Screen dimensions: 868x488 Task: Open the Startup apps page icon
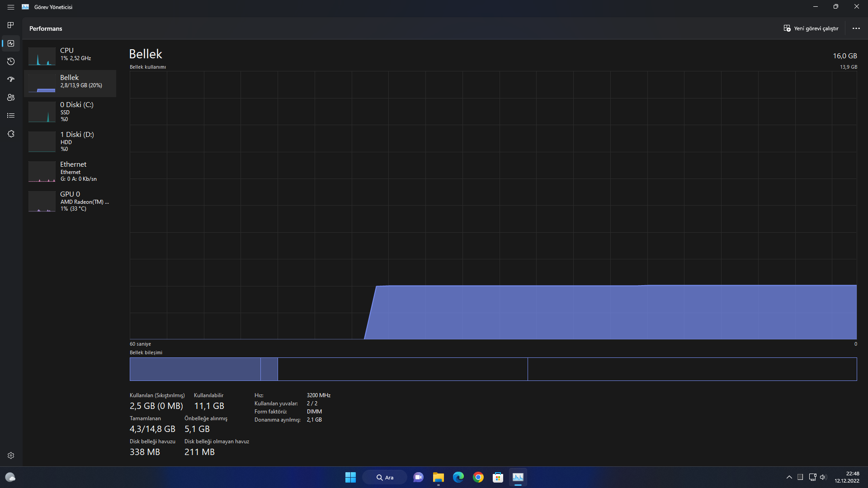pyautogui.click(x=11, y=80)
